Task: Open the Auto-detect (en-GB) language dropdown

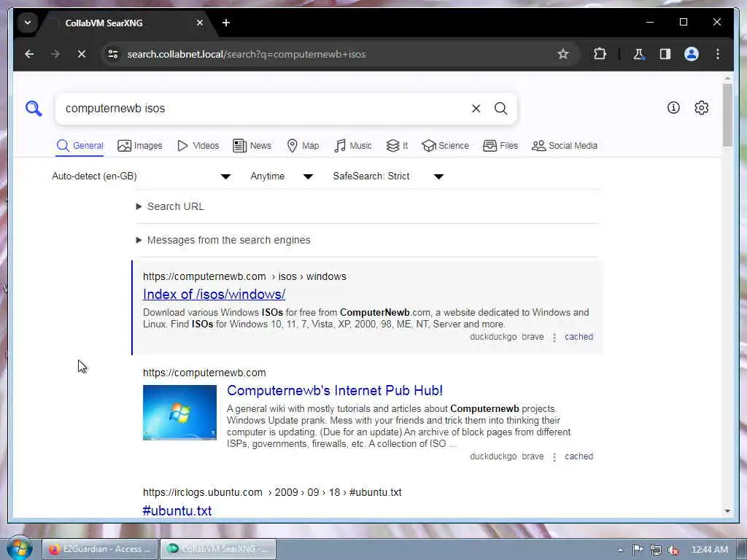Action: 142,176
